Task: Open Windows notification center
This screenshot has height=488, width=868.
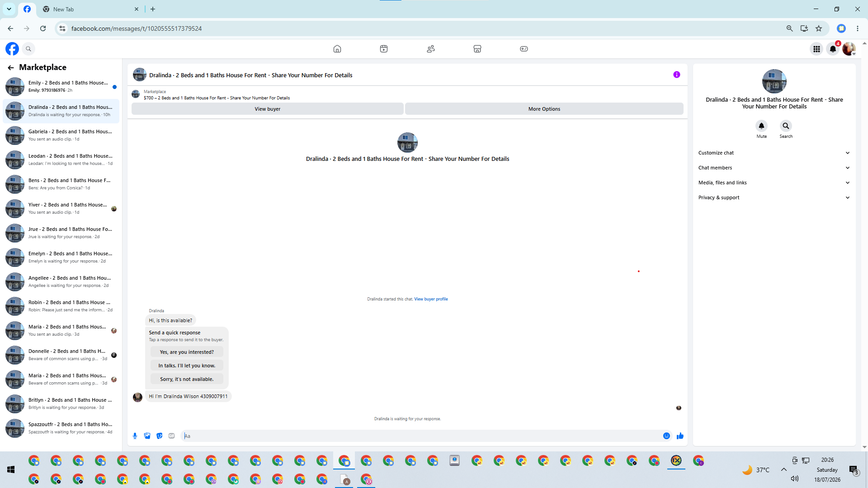Action: 854,470
